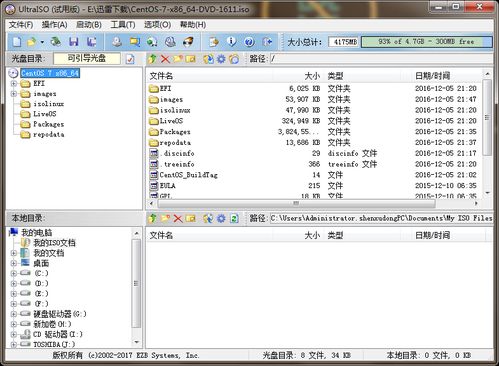Click the 可引导光盘 bootable disc field

coord(87,59)
